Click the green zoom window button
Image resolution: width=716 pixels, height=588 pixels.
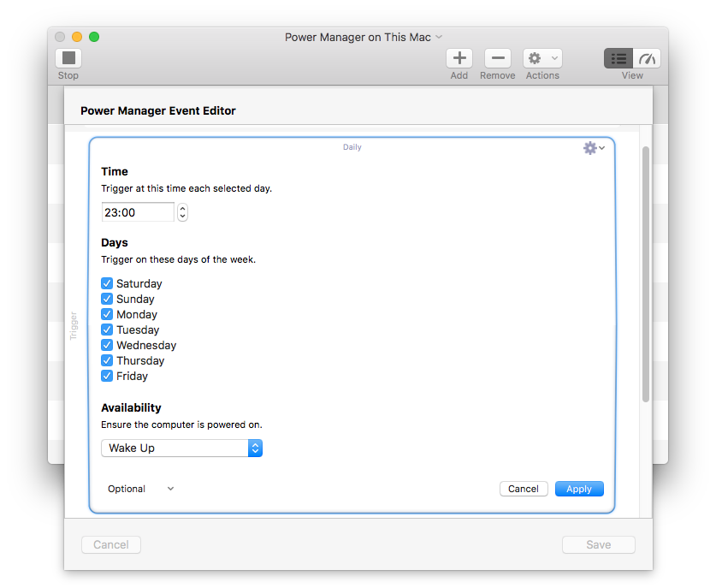94,37
